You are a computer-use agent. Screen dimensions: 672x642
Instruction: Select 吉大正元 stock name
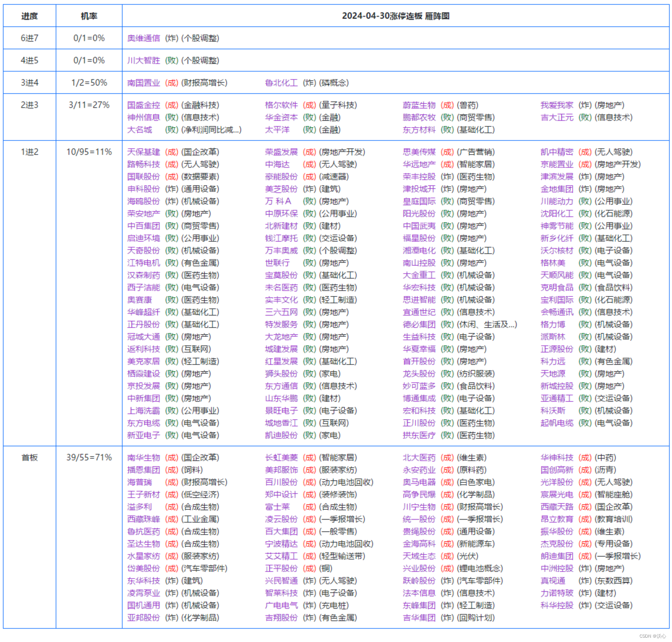click(557, 117)
